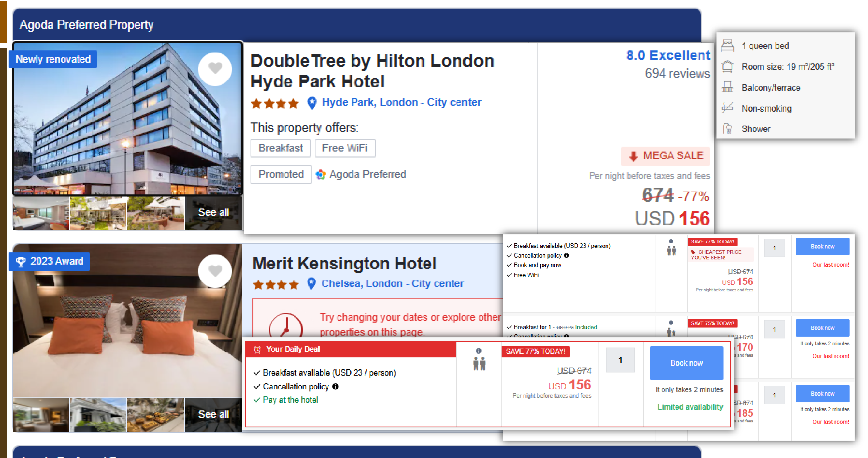Open room quantity dropdown in Daily Deal

click(620, 360)
